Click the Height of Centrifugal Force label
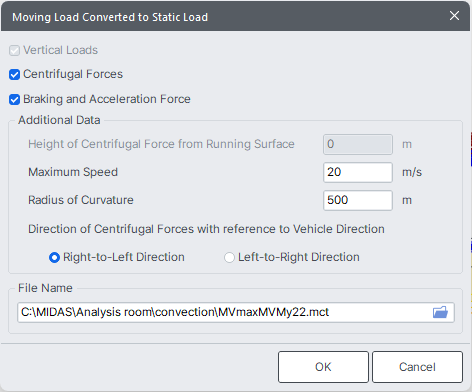Viewport: 472px width, 392px height. point(161,144)
